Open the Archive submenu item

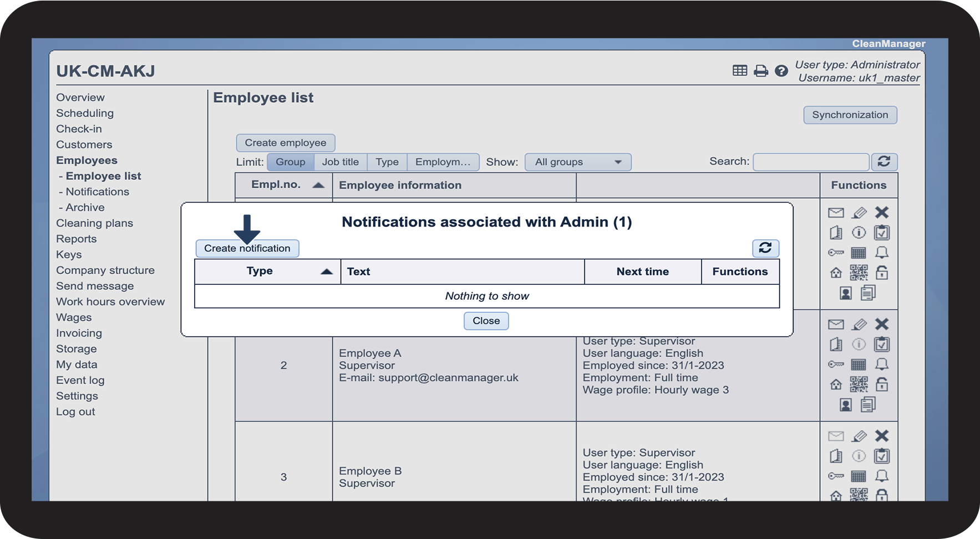[x=85, y=207]
